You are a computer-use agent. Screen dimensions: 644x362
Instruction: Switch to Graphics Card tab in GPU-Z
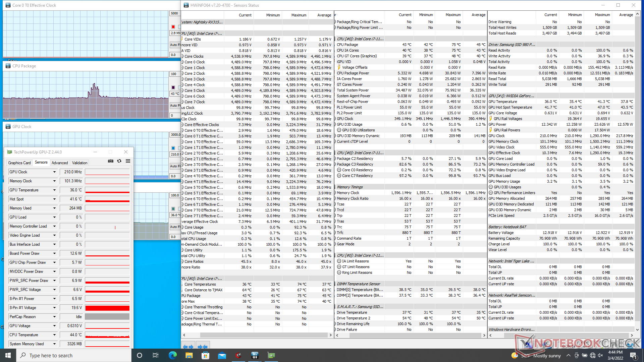[x=19, y=163]
